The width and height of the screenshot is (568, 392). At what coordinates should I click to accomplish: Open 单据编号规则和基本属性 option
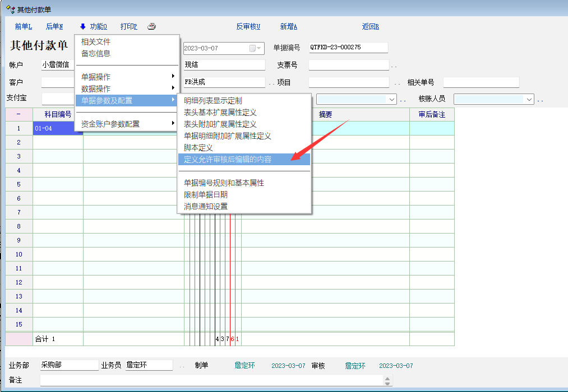point(224,183)
